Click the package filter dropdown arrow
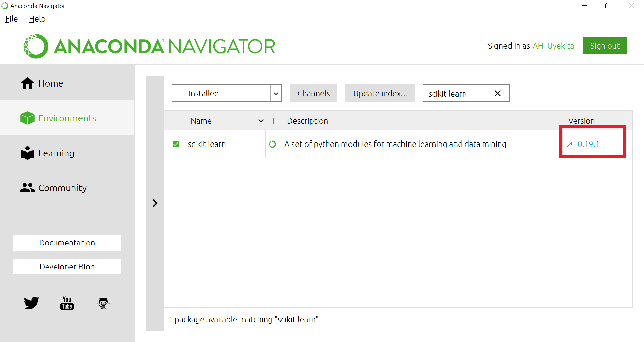The width and height of the screenshot is (644, 342). tap(276, 94)
